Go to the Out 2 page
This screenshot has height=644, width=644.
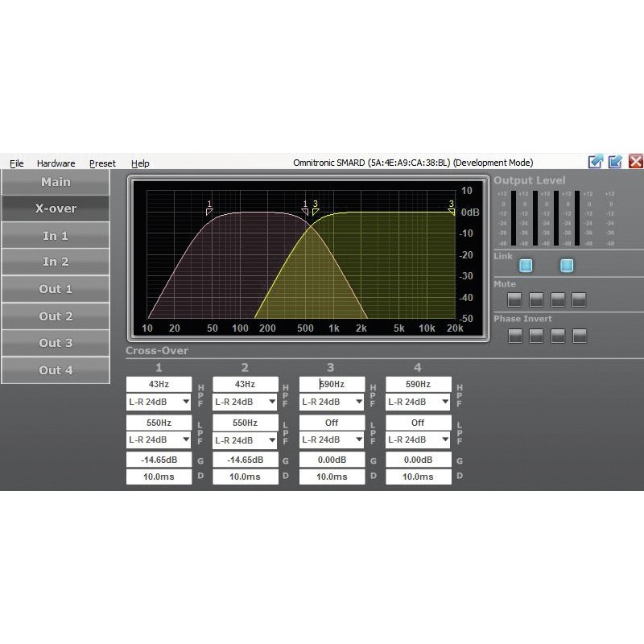pos(56,316)
